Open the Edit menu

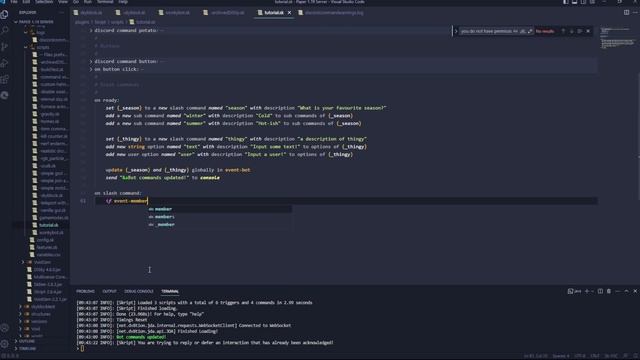(x=26, y=2)
